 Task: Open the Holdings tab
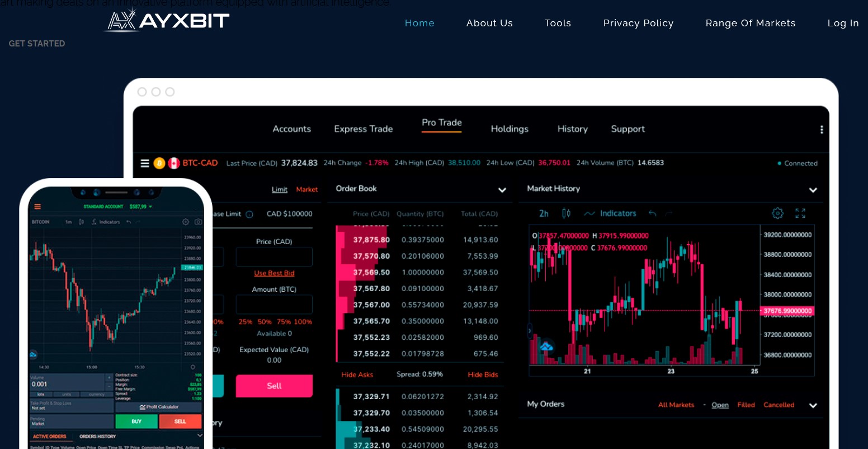coord(510,129)
